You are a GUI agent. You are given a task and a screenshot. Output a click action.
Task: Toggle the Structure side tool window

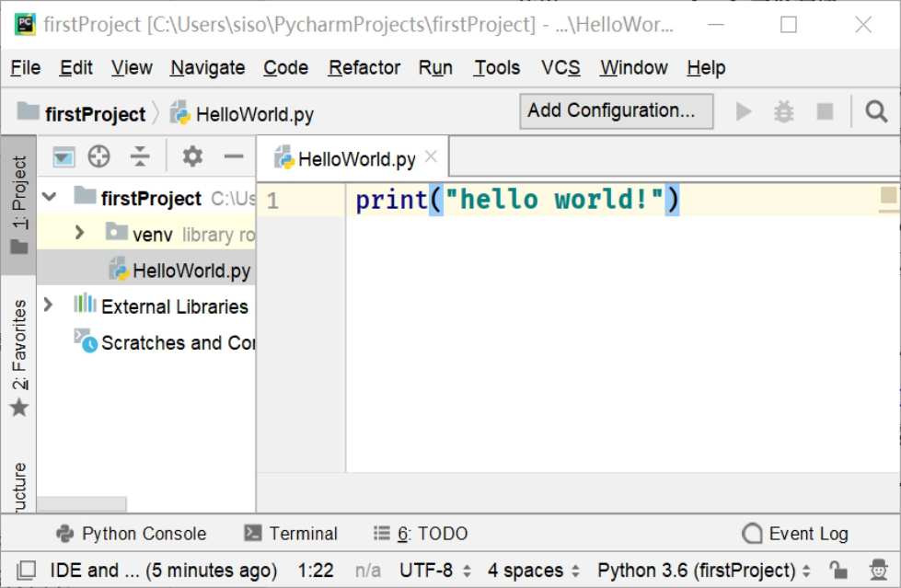(x=19, y=486)
